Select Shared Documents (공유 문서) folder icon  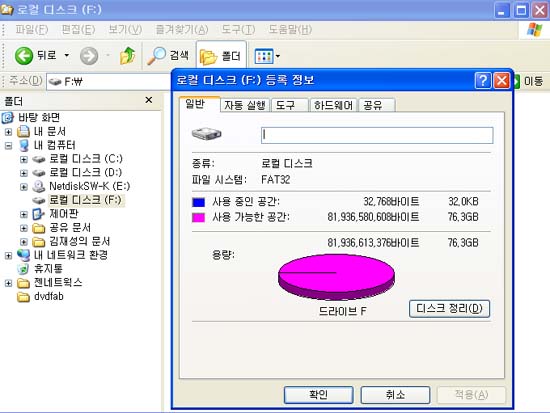click(x=39, y=228)
